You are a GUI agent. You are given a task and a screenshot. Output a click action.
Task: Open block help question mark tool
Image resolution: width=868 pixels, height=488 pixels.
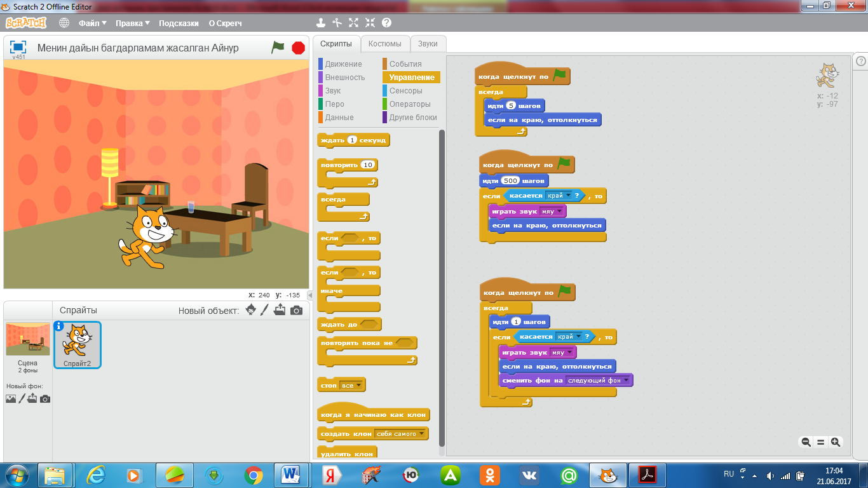(386, 23)
